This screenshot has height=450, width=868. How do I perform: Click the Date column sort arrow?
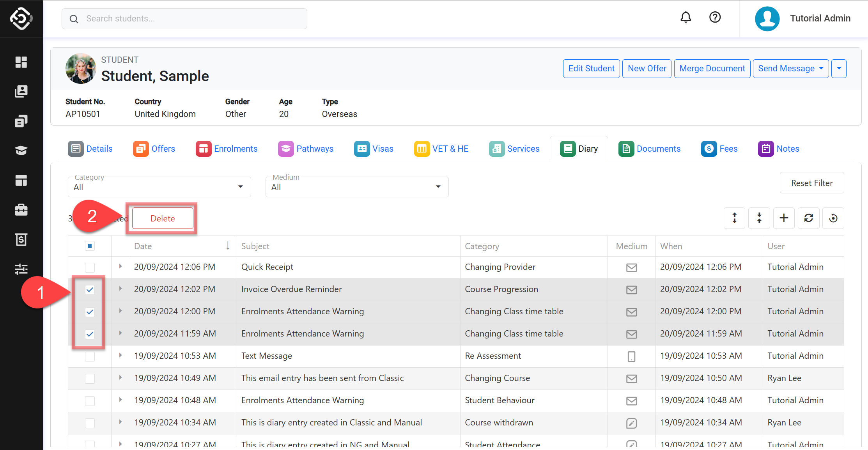click(x=228, y=246)
